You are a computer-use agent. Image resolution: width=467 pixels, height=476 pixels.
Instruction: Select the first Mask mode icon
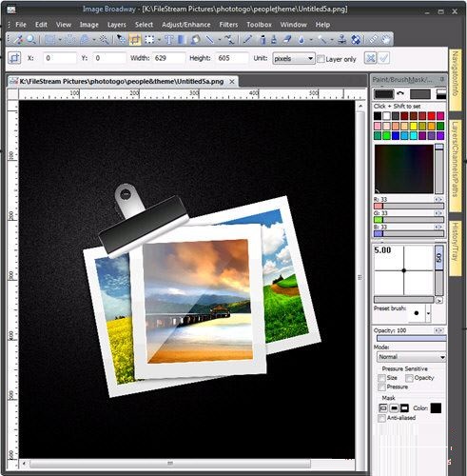pos(383,407)
